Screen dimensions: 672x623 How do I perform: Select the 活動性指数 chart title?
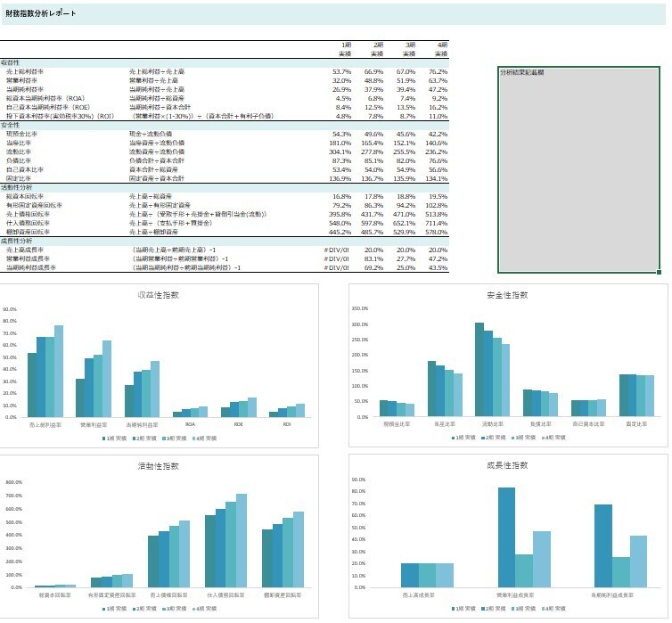158,466
